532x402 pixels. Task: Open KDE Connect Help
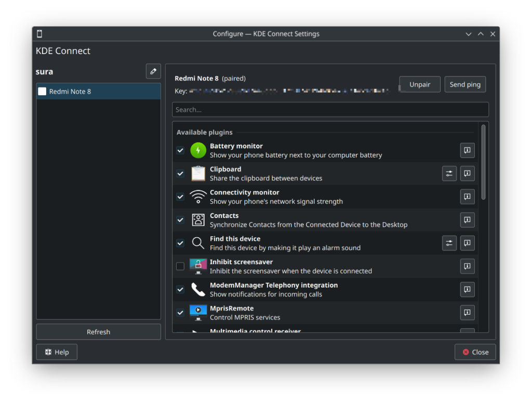pyautogui.click(x=56, y=352)
